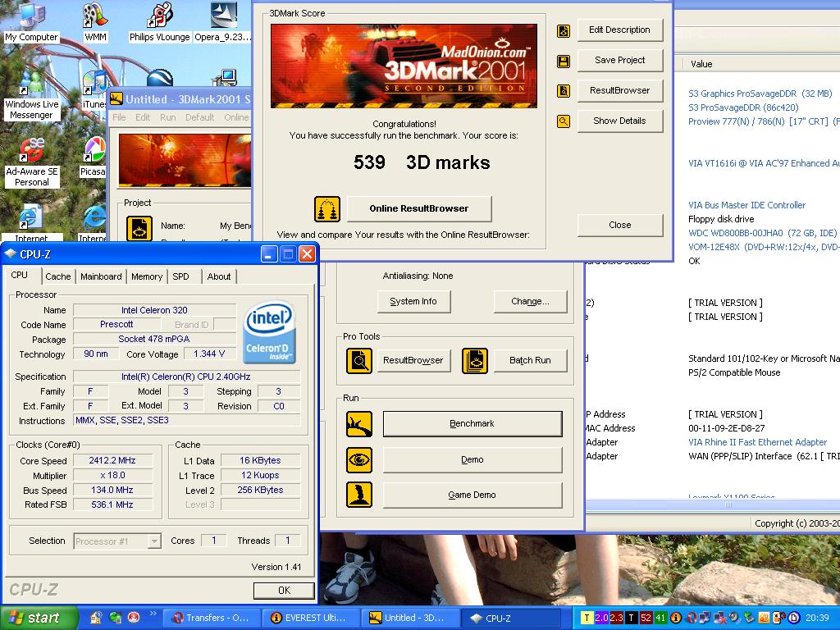This screenshot has height=630, width=840.
Task: Open Opera_9.23 desktop icon
Action: (223, 21)
